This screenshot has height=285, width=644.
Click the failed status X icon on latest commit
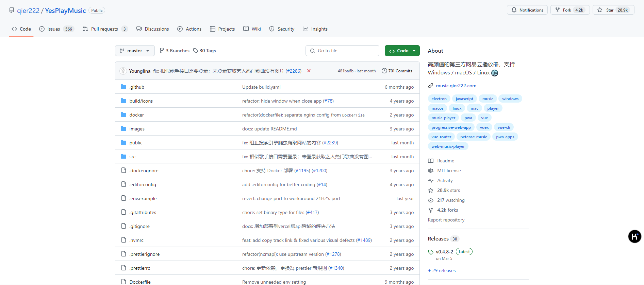(x=309, y=71)
